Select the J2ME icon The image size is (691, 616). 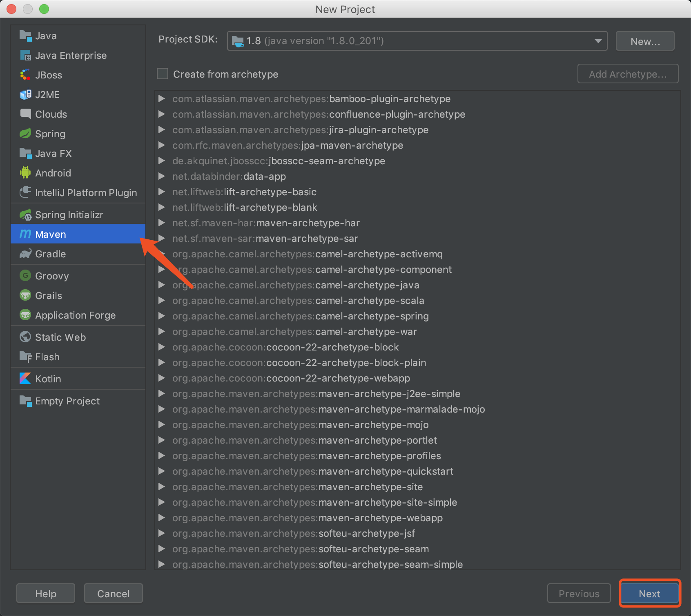point(25,95)
